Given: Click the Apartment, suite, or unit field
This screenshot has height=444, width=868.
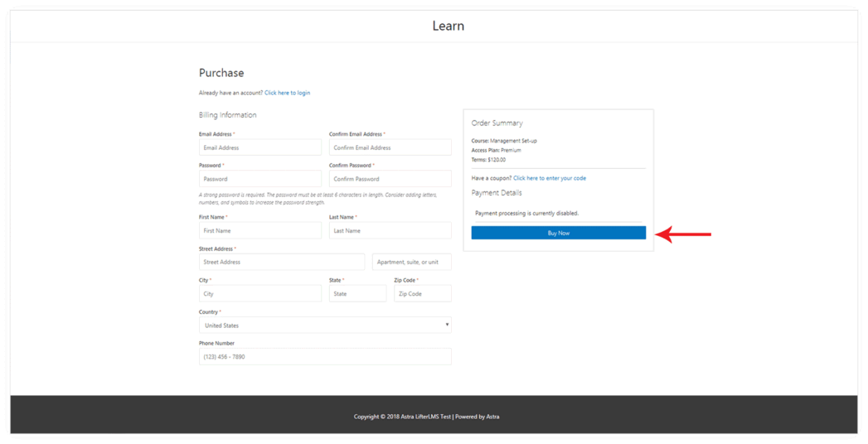Looking at the screenshot, I should [411, 263].
